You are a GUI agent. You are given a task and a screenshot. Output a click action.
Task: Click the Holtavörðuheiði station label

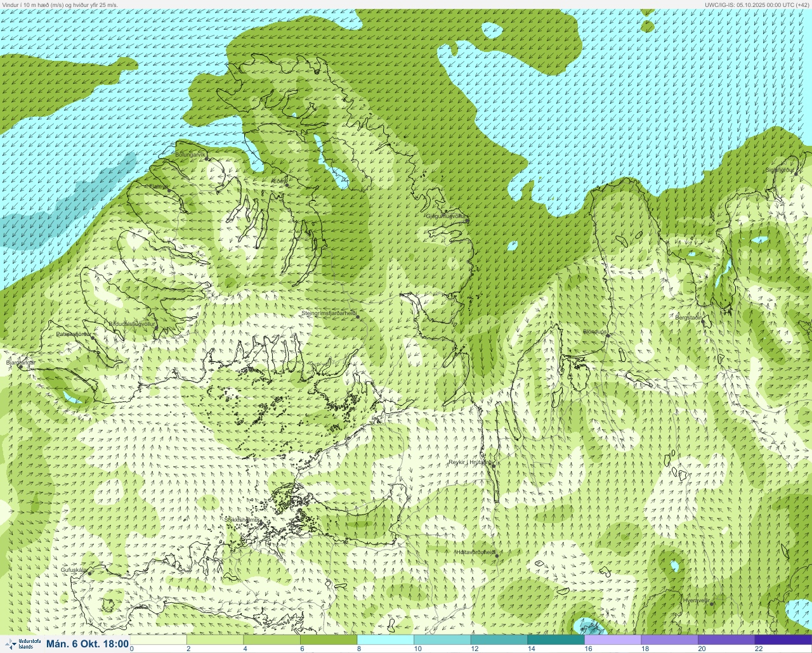pos(475,552)
